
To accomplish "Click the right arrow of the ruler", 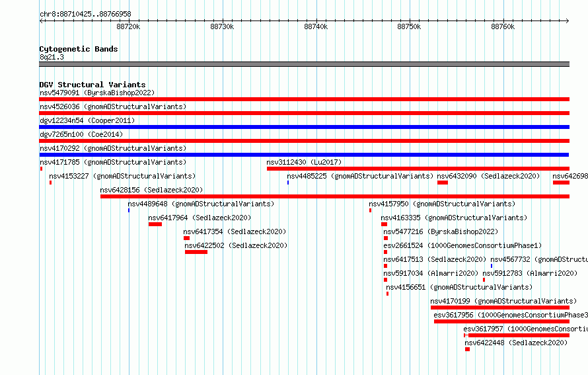I will [567, 21].
